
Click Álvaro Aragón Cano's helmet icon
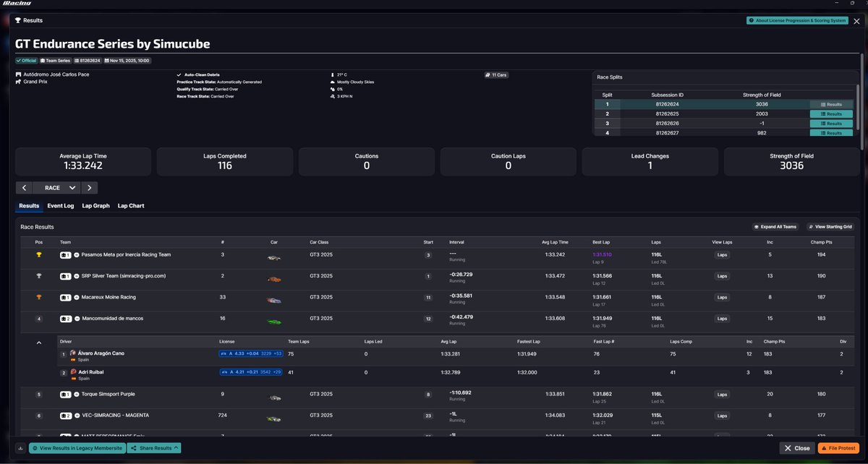point(73,353)
